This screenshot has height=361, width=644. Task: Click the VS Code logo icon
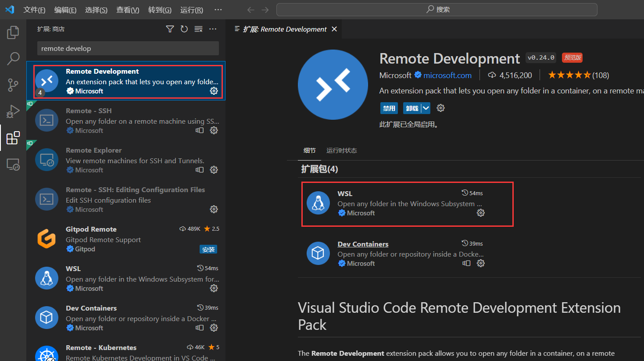coord(10,10)
